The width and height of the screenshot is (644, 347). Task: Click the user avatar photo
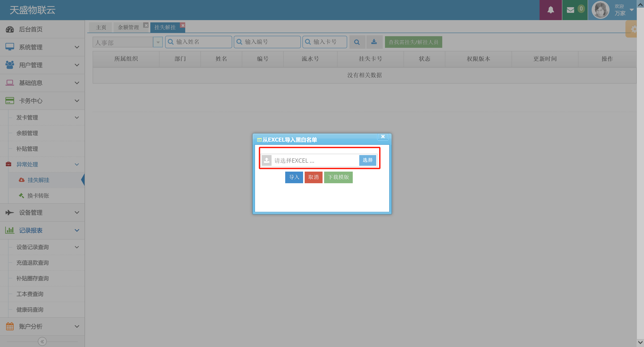pos(600,10)
